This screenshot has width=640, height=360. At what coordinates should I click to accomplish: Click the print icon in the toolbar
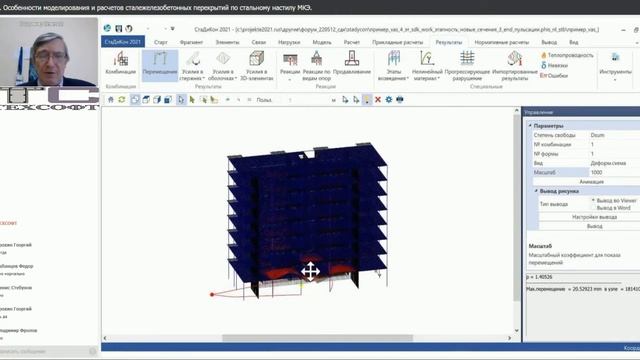pyautogui.click(x=400, y=100)
